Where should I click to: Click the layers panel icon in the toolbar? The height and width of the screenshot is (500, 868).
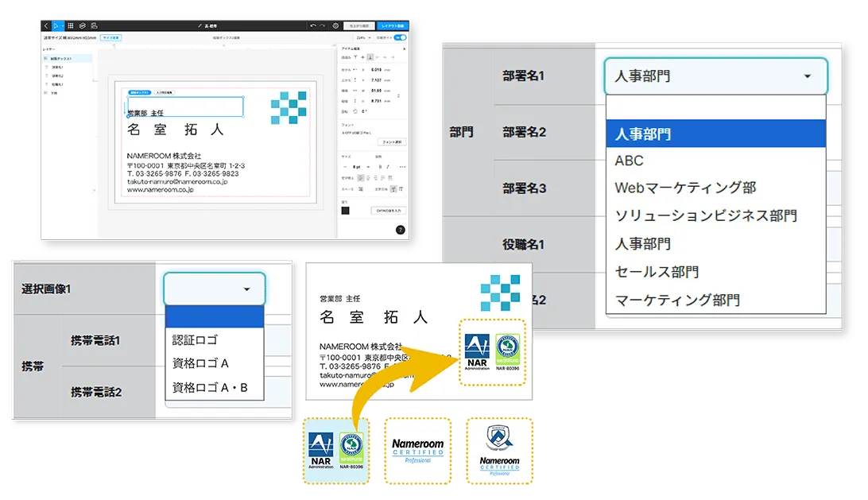tap(83, 26)
